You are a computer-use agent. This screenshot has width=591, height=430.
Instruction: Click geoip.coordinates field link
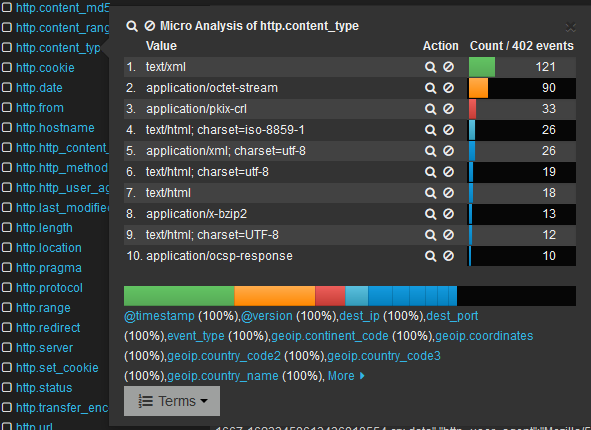(x=484, y=336)
